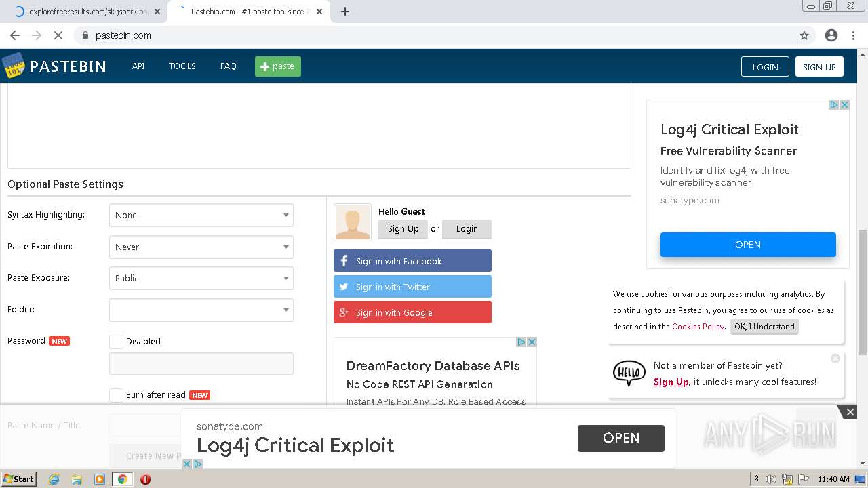Open a new browser tab

click(345, 12)
